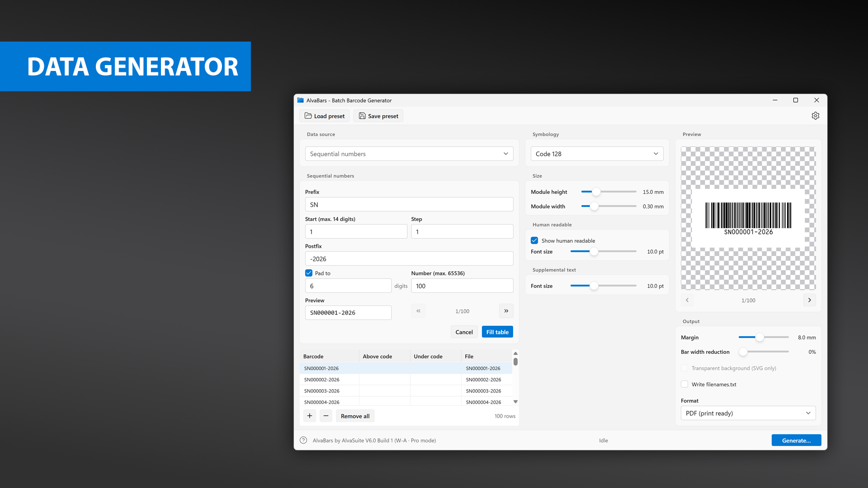868x488 pixels.
Task: Click the File column header
Action: 487,357
